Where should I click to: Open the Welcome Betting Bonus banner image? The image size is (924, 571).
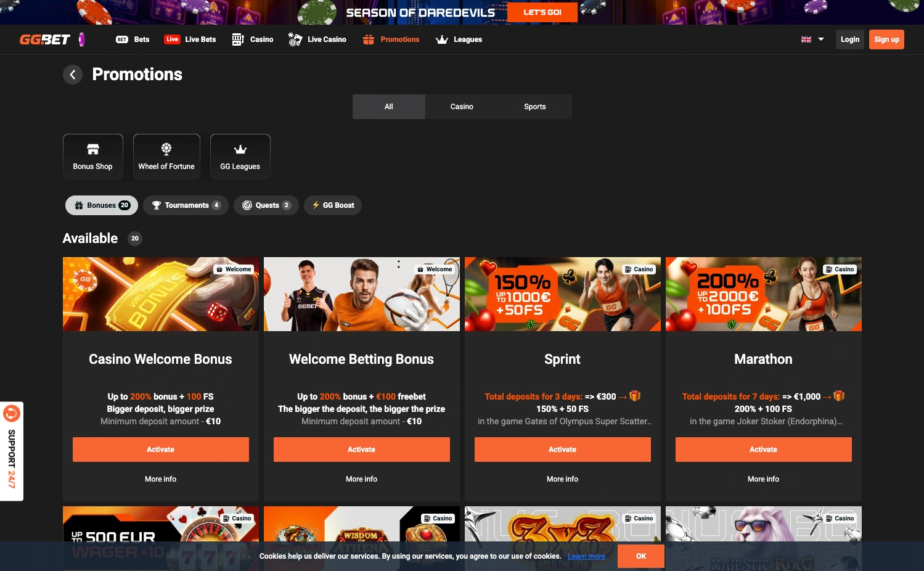point(362,294)
